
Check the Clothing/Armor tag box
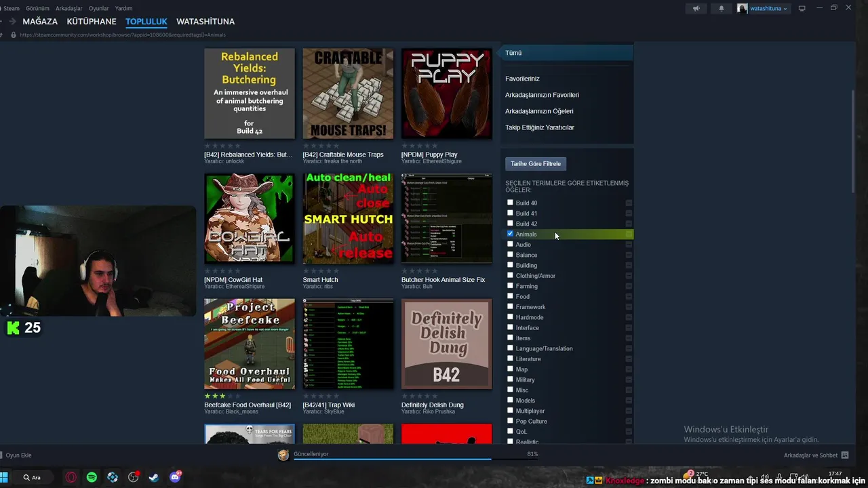point(510,275)
